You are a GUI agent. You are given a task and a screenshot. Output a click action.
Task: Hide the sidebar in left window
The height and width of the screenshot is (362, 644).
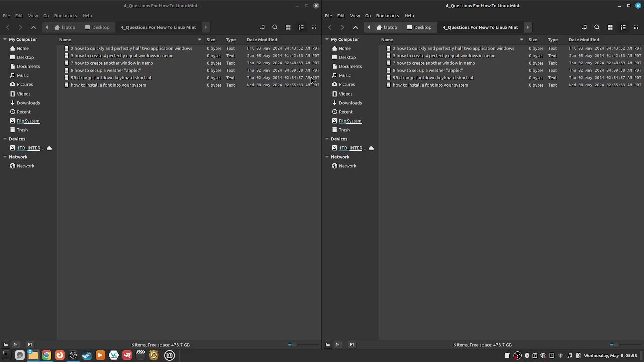(x=30, y=345)
